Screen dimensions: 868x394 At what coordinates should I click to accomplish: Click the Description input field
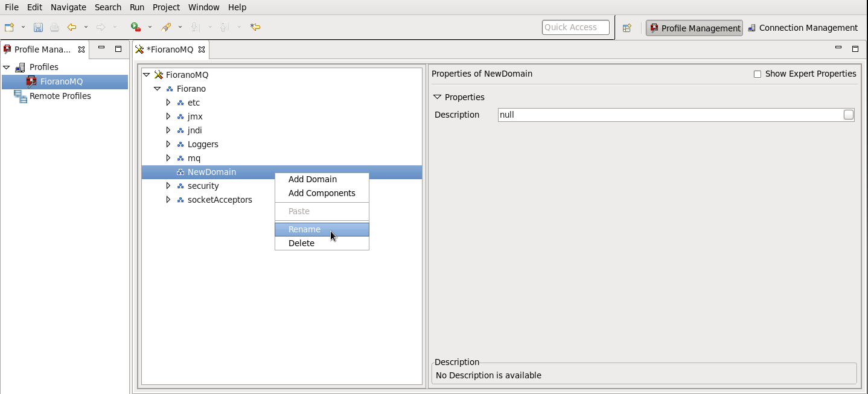[669, 115]
